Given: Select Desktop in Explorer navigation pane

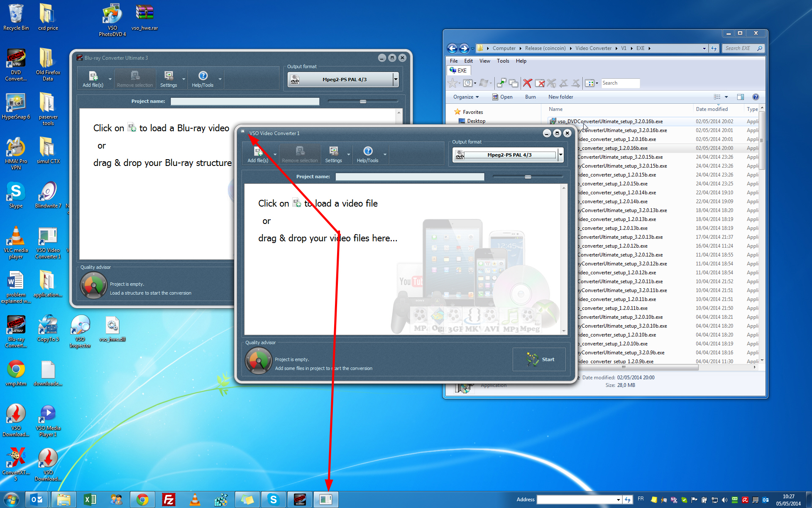Looking at the screenshot, I should (476, 121).
